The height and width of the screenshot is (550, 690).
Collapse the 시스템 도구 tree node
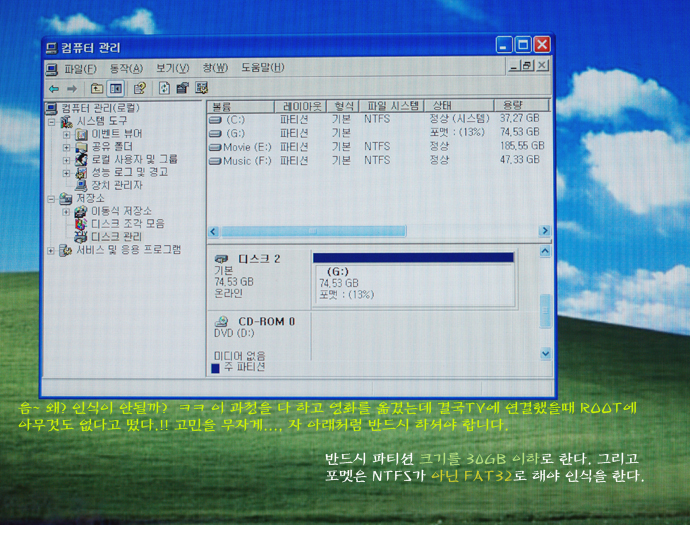pos(52,121)
